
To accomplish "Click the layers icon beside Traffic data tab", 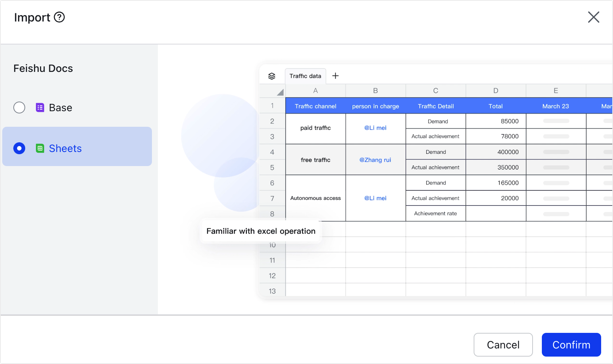I will (x=272, y=76).
